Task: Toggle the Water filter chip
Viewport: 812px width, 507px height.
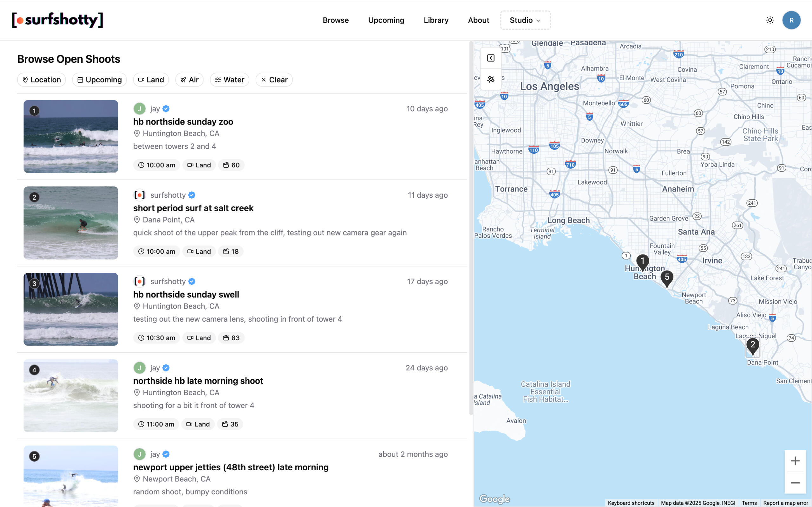Action: [x=230, y=80]
